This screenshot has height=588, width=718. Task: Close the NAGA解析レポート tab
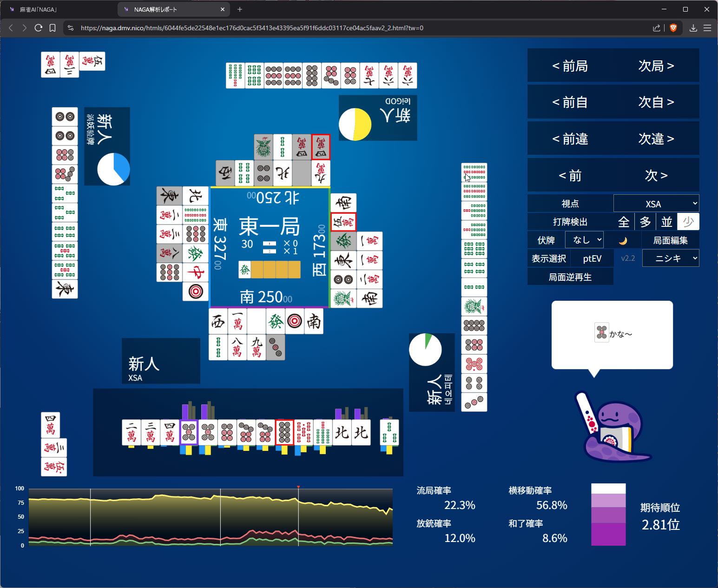coord(223,9)
